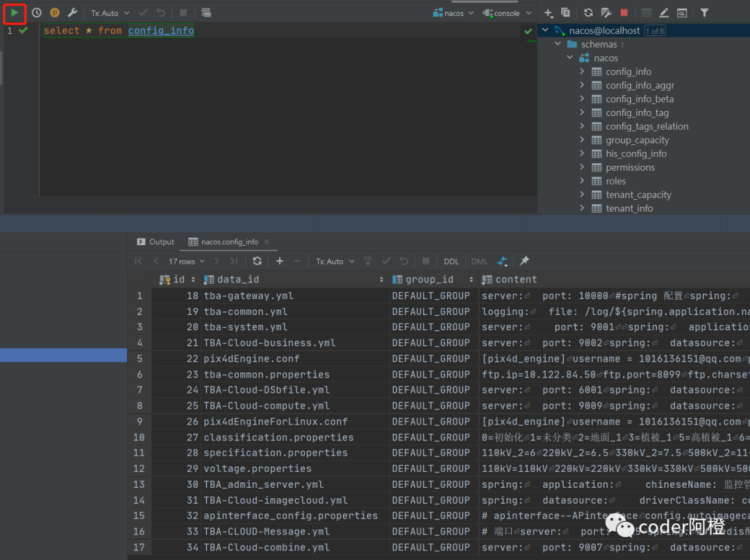Pin the result tab
The height and width of the screenshot is (560, 750).
point(525,261)
